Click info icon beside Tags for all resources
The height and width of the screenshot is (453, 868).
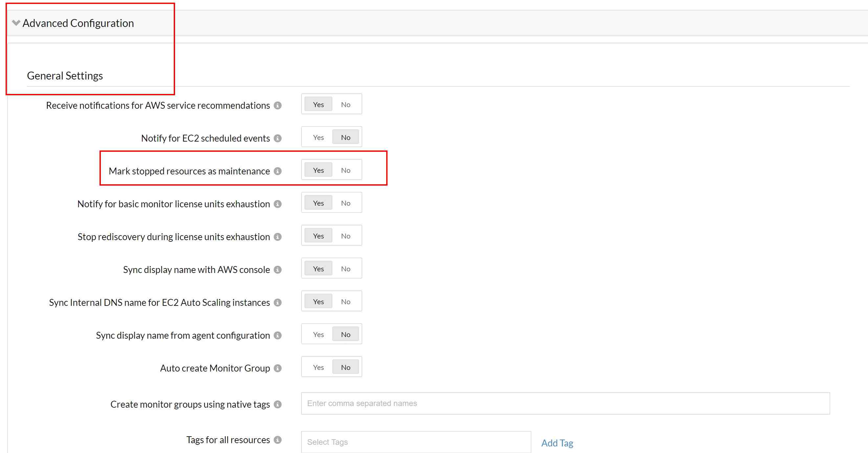(278, 440)
